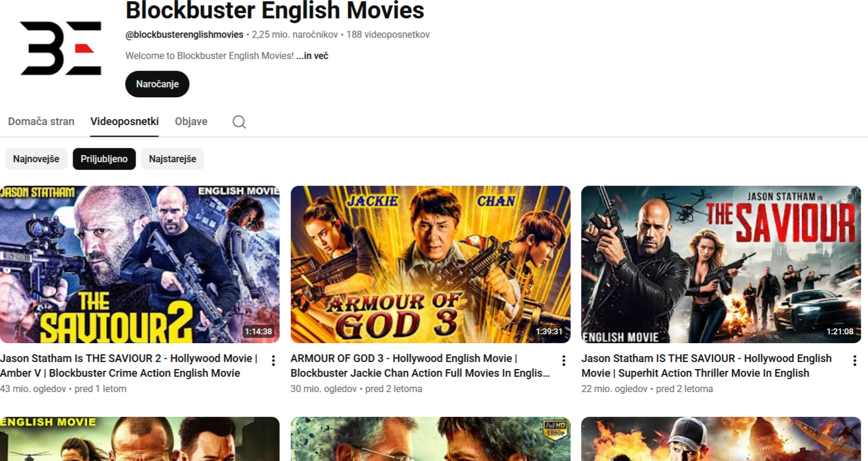Click the Blockbuster English Movies channel title
This screenshot has width=868, height=461.
[275, 10]
